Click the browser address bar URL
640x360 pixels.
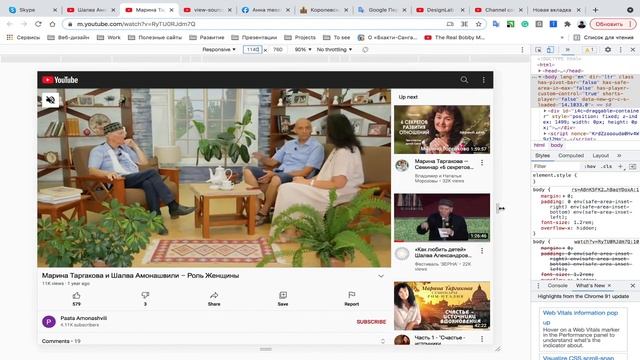click(136, 24)
